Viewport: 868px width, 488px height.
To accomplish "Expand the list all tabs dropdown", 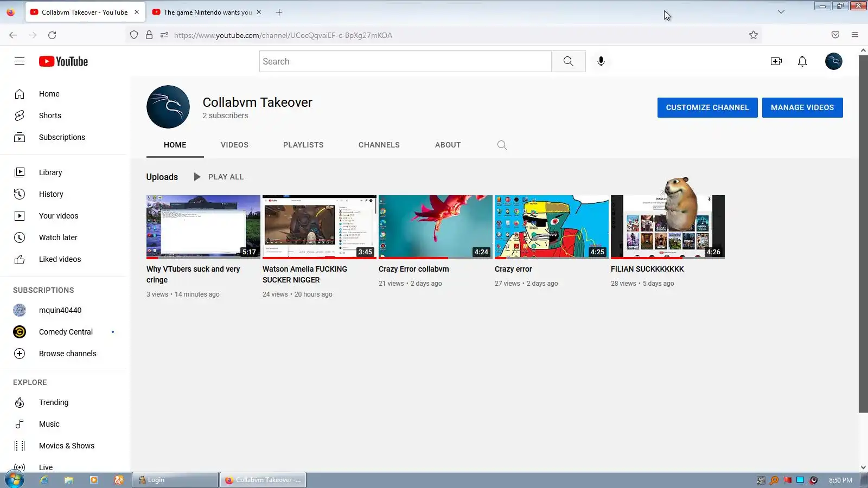I will pos(781,12).
